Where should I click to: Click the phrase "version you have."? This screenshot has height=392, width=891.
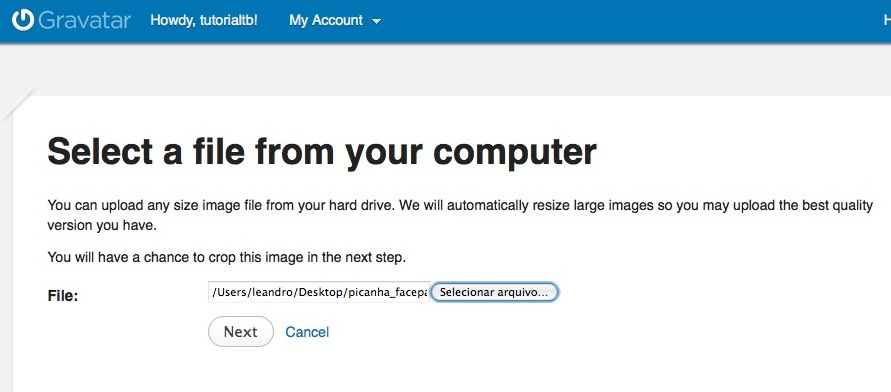(102, 226)
